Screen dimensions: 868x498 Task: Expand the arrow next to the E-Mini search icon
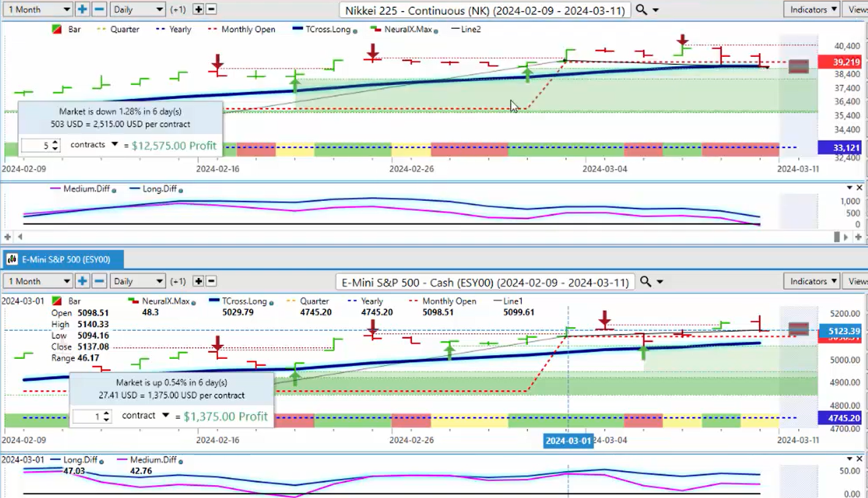click(660, 282)
